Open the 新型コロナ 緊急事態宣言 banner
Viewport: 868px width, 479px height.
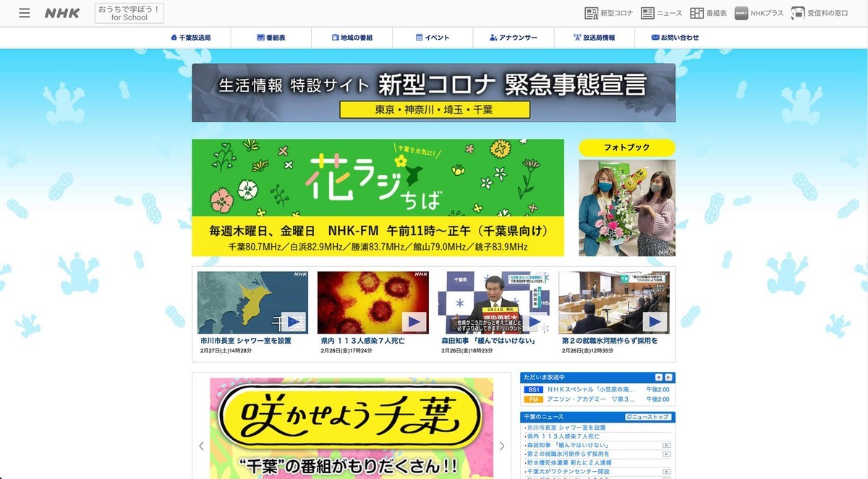click(x=433, y=93)
